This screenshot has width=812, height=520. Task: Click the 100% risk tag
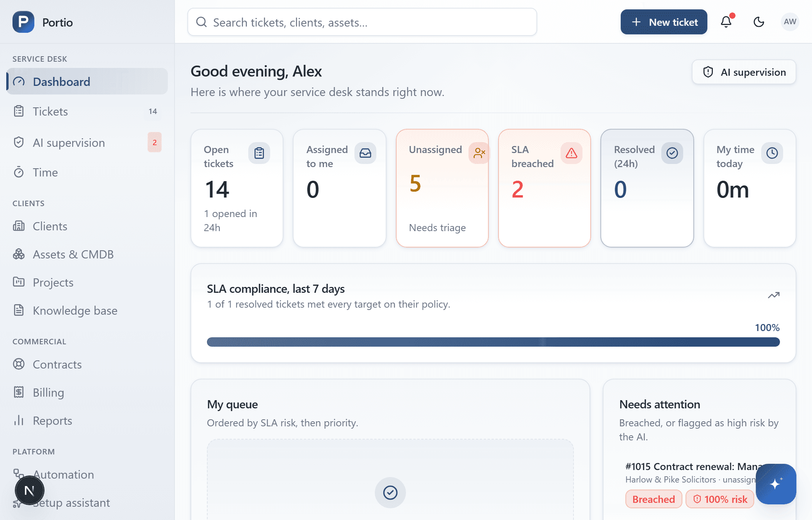click(720, 499)
